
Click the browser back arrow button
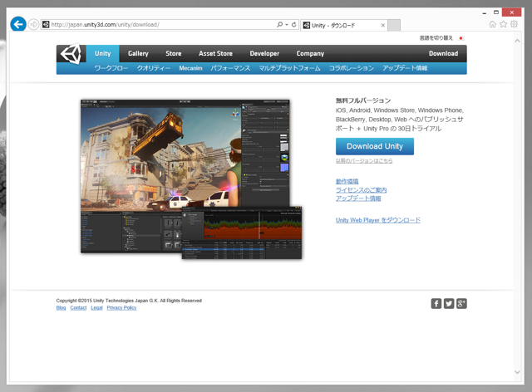[18, 24]
